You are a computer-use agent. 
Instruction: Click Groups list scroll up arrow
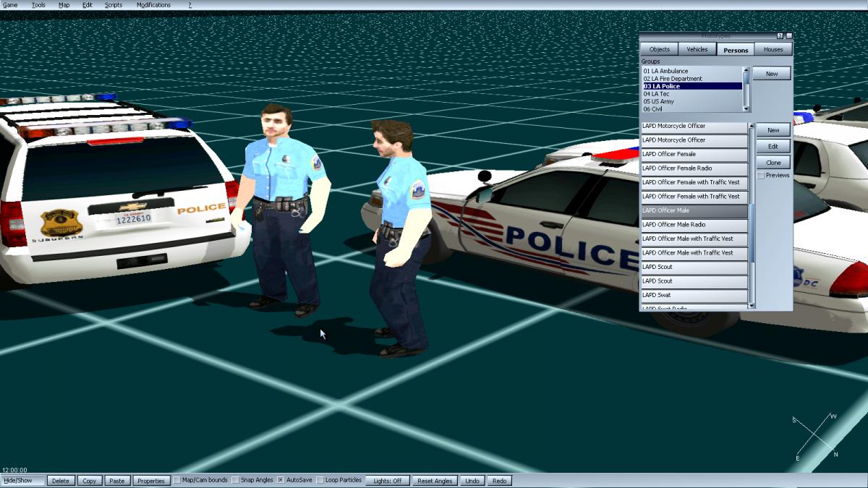click(746, 69)
